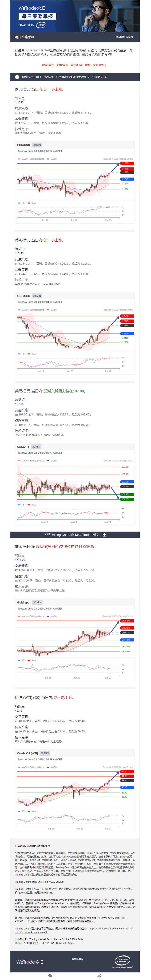
Task: Click the 1.1315 red price label on EUR/USD chart
Action: (x=127, y=163)
